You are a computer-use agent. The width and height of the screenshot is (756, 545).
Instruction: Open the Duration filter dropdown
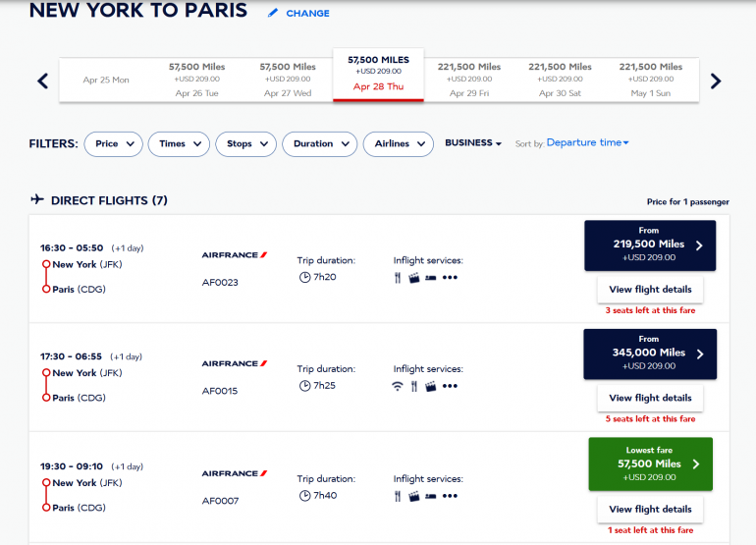point(319,144)
